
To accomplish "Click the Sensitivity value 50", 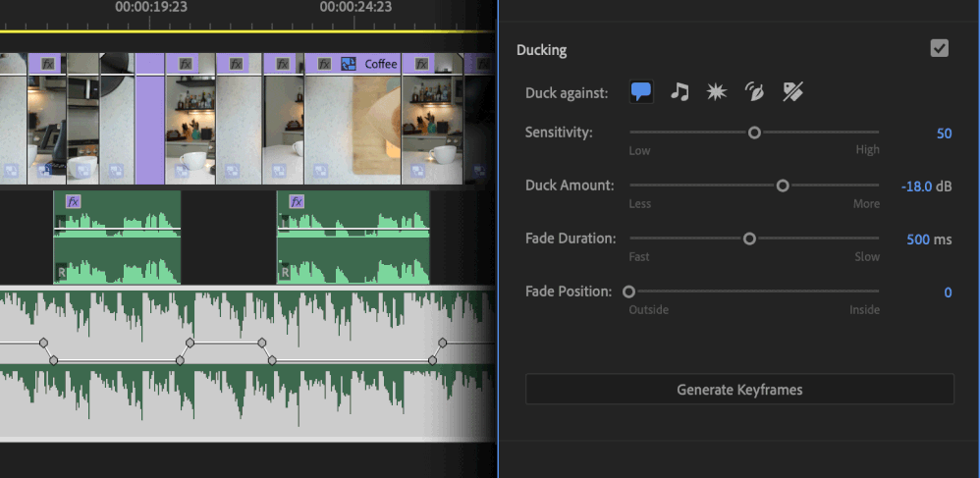I will point(944,133).
